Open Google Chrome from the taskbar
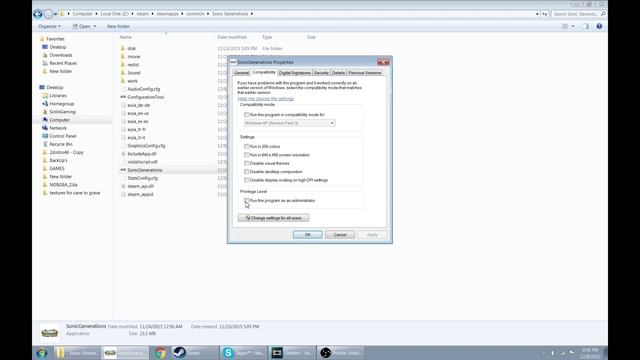Viewport: 640px width, 360px height. (x=160, y=353)
